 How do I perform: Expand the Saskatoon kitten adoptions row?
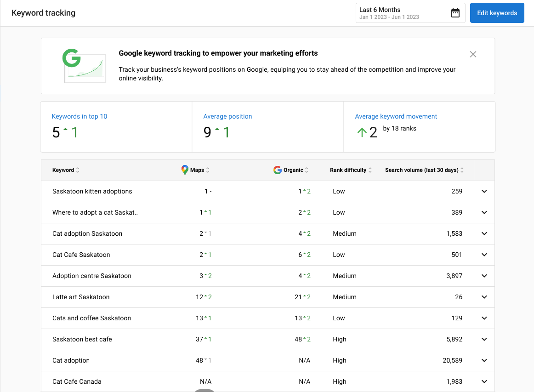484,191
